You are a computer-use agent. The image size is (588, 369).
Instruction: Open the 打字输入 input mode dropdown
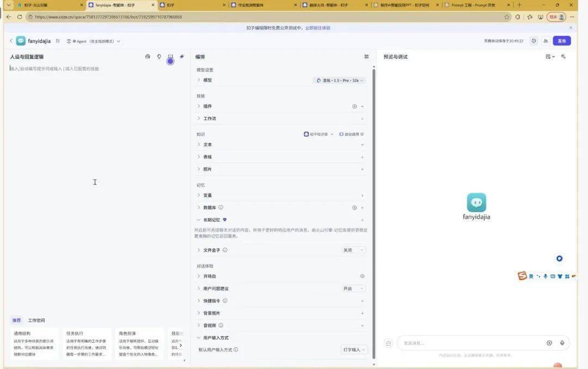tap(354, 349)
